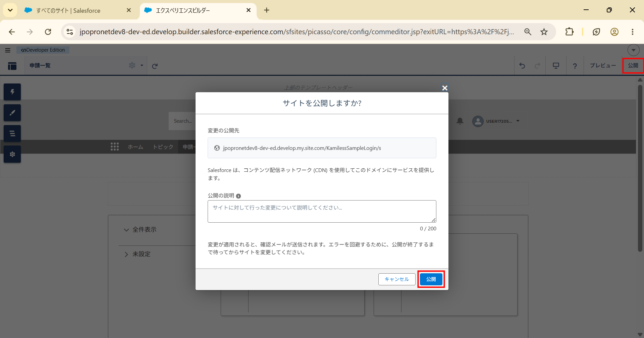Click the キャンセル button
This screenshot has height=338, width=644.
[x=397, y=279]
